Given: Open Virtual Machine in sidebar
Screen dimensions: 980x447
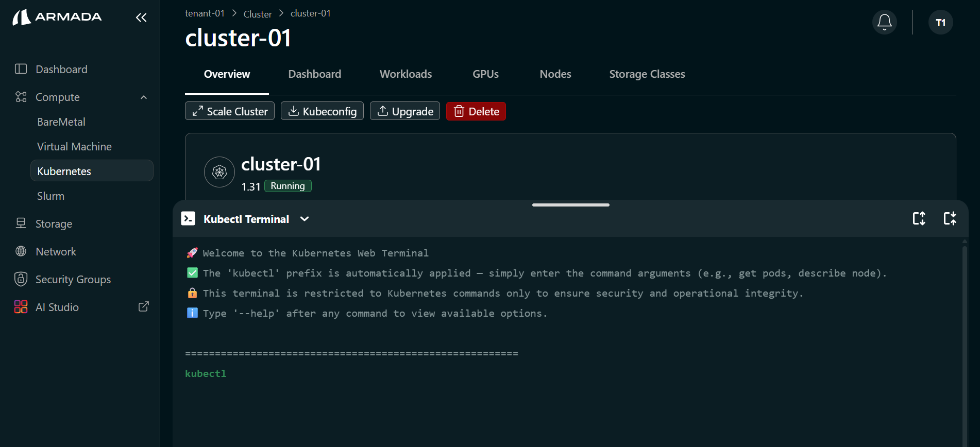Looking at the screenshot, I should click(74, 147).
